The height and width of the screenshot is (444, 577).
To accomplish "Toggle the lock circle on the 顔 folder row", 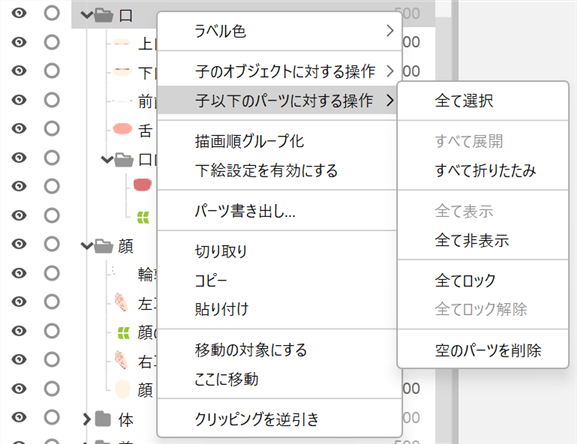I will click(52, 244).
